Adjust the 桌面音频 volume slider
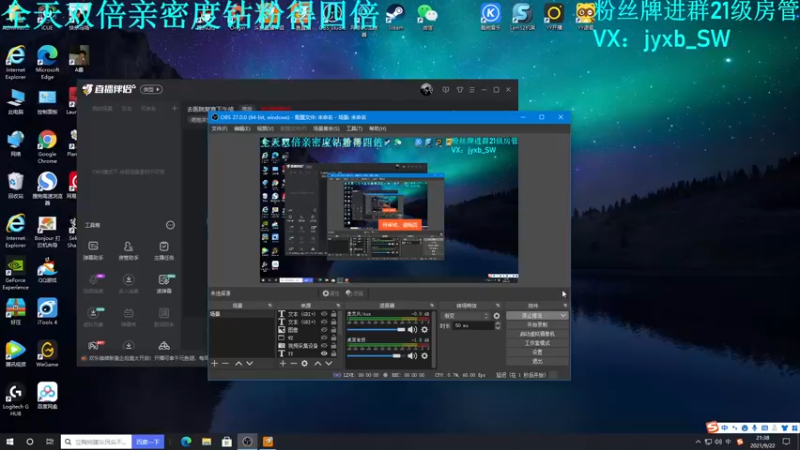 (374, 356)
